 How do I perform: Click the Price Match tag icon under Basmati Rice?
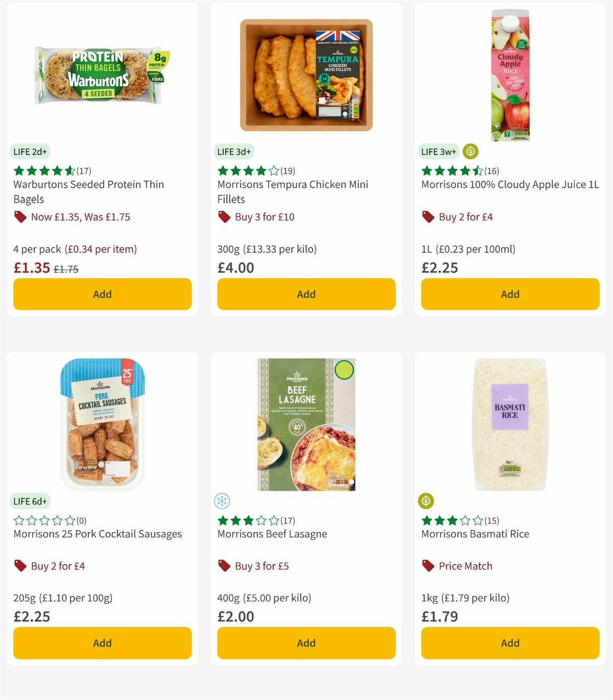click(x=428, y=566)
